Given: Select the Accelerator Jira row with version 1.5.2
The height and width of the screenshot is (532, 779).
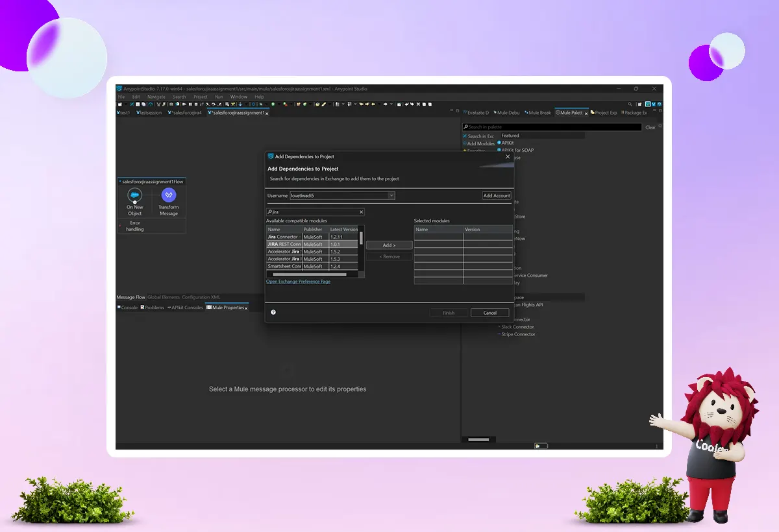Looking at the screenshot, I should click(312, 252).
